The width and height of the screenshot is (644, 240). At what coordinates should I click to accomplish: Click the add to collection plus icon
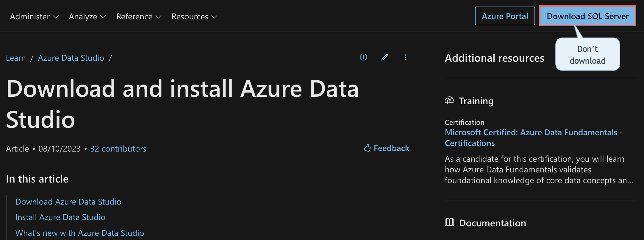pyautogui.click(x=363, y=57)
